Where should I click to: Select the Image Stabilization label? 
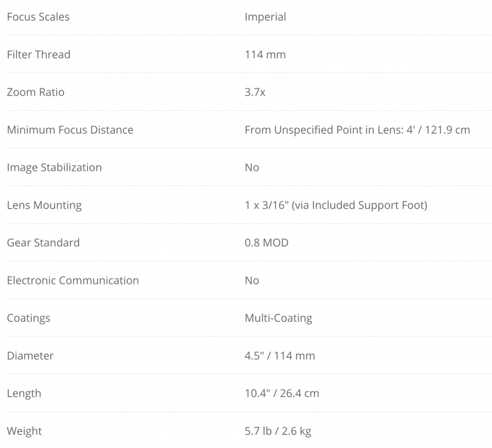(55, 168)
